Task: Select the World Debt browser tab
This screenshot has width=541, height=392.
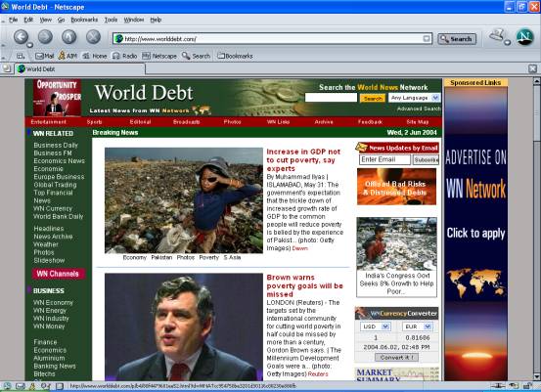Action: [79, 69]
